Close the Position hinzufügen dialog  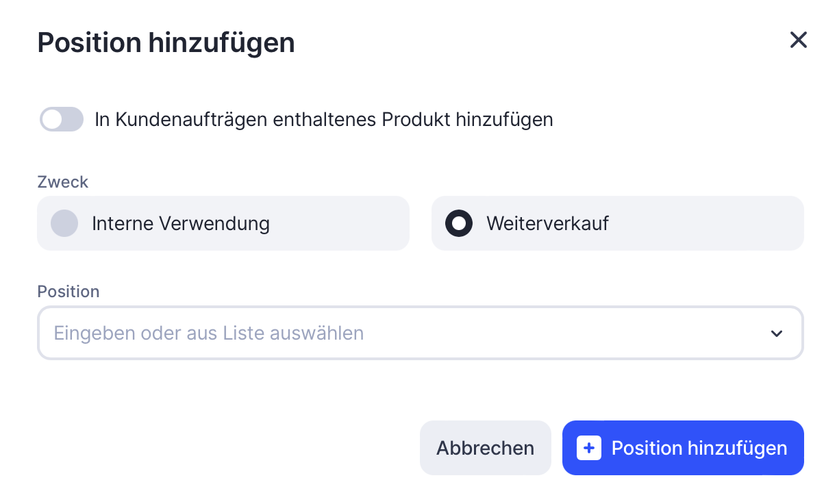pos(798,40)
